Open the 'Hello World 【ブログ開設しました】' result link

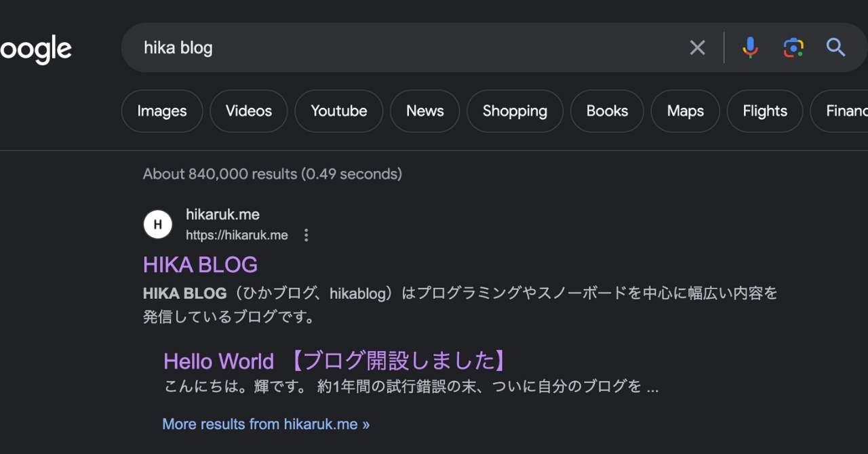point(336,361)
